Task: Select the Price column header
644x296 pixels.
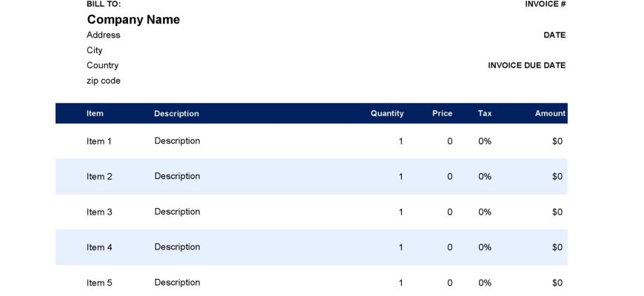Action: tap(443, 113)
